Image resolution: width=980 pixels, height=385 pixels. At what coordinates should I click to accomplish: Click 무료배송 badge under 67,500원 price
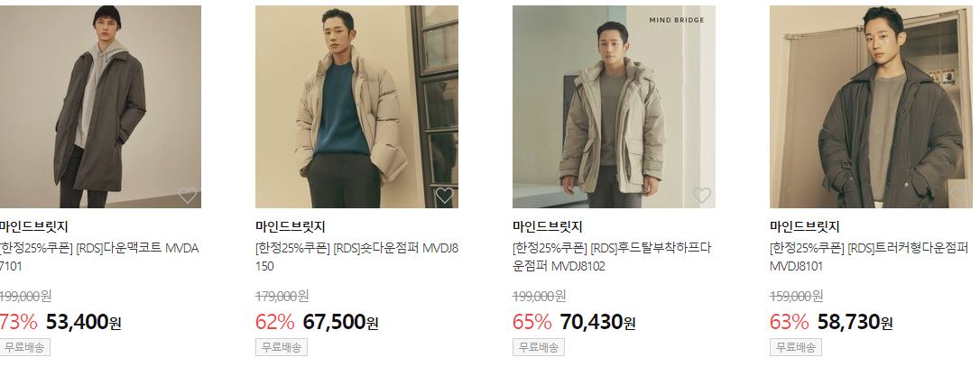pos(282,347)
